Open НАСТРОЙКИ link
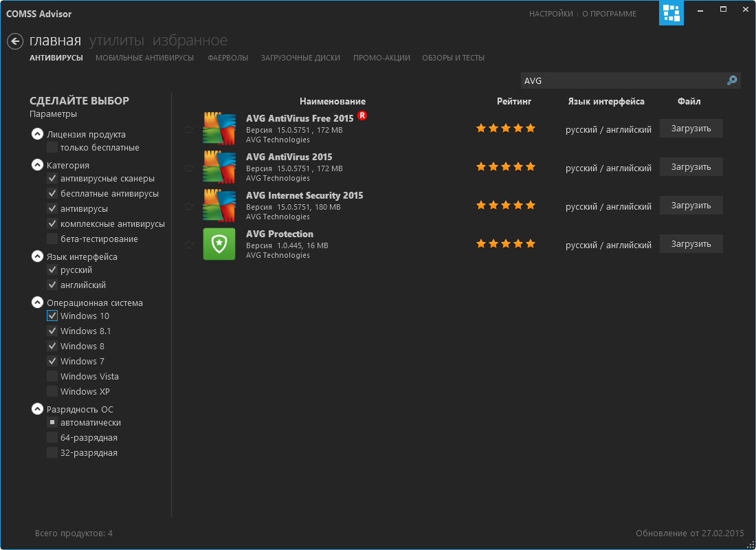The image size is (756, 550). (x=551, y=14)
